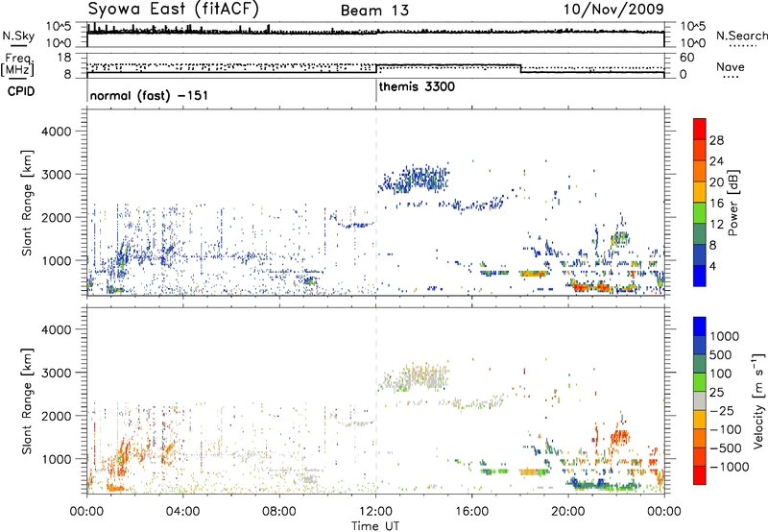Click the 'Time UT' axis label

pyautogui.click(x=375, y=526)
